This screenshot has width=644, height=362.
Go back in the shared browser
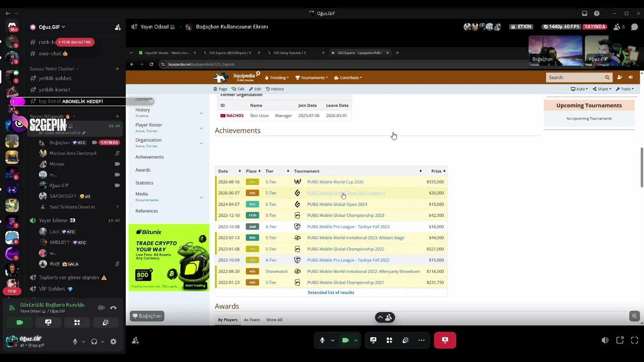coord(132,64)
